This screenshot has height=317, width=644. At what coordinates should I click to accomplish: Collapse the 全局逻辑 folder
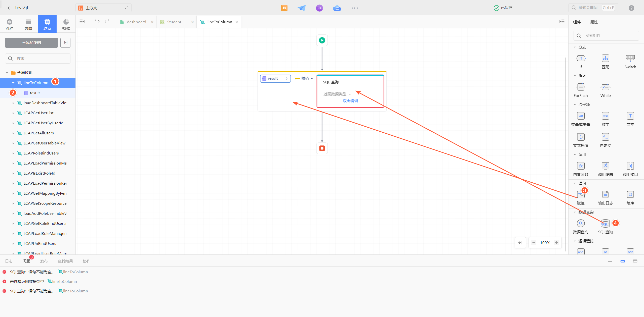(x=7, y=73)
